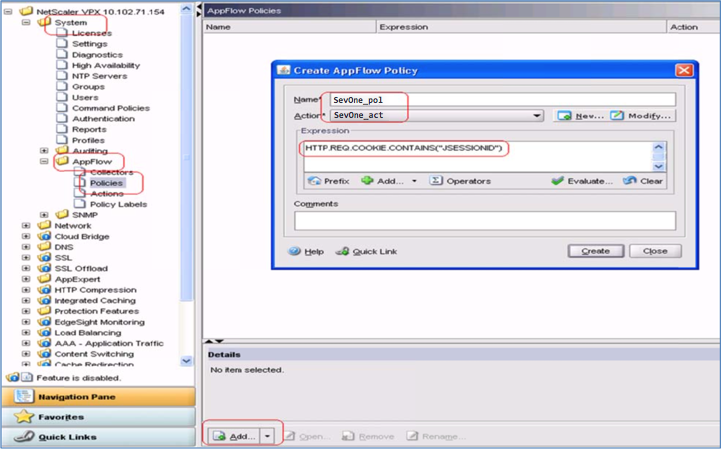
Task: Click Evaluate in expression toolbar
Action: (x=582, y=181)
